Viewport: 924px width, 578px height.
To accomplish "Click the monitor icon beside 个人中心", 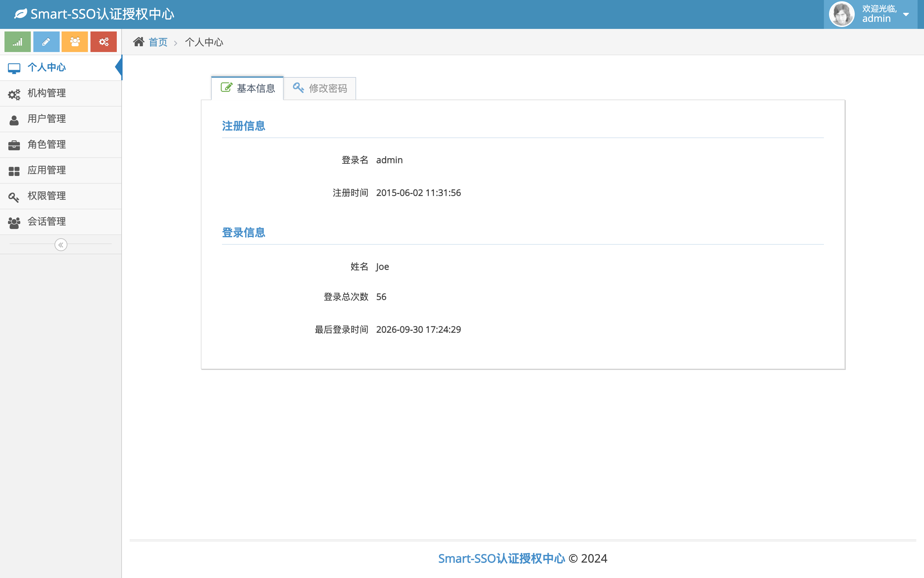I will click(x=14, y=68).
